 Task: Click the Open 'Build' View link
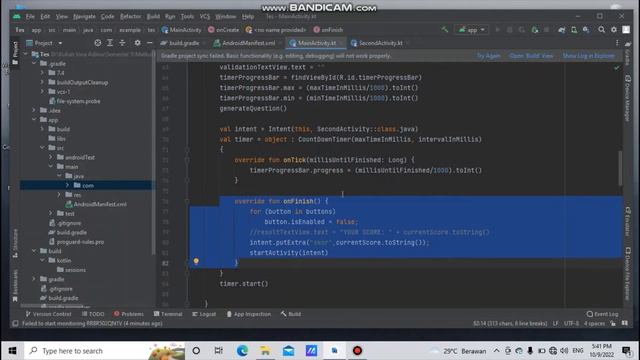(x=531, y=56)
